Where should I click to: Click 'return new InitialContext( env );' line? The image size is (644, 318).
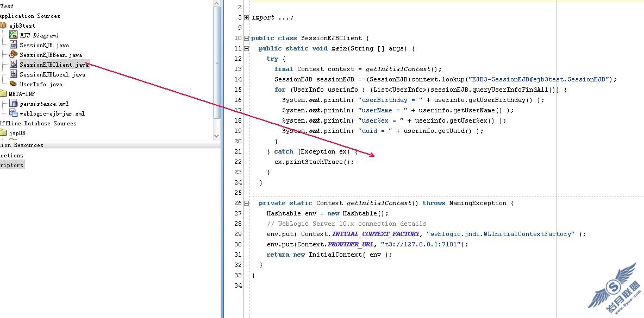pyautogui.click(x=329, y=255)
